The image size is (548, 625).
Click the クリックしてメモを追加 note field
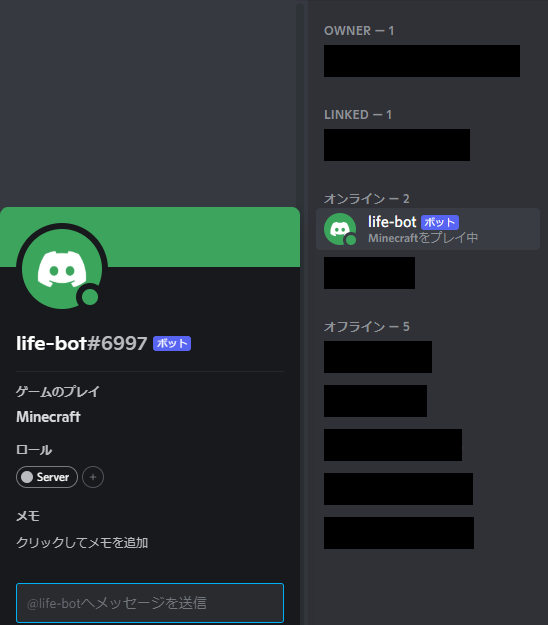click(82, 542)
